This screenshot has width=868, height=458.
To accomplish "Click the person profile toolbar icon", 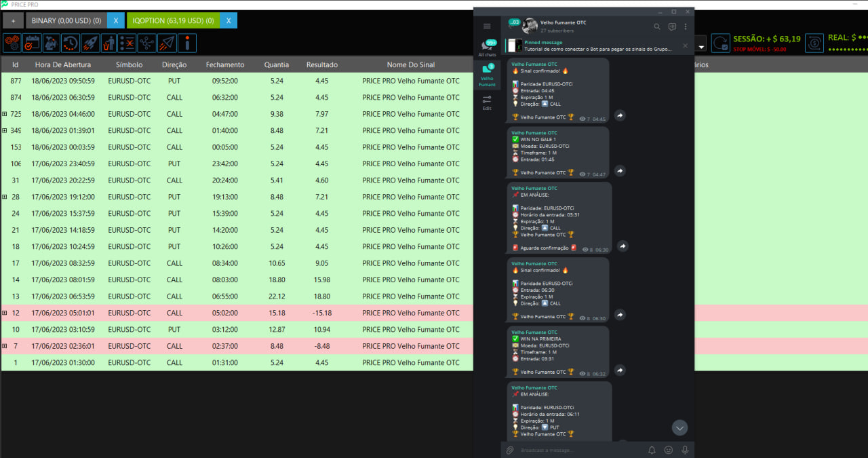I will [x=52, y=43].
